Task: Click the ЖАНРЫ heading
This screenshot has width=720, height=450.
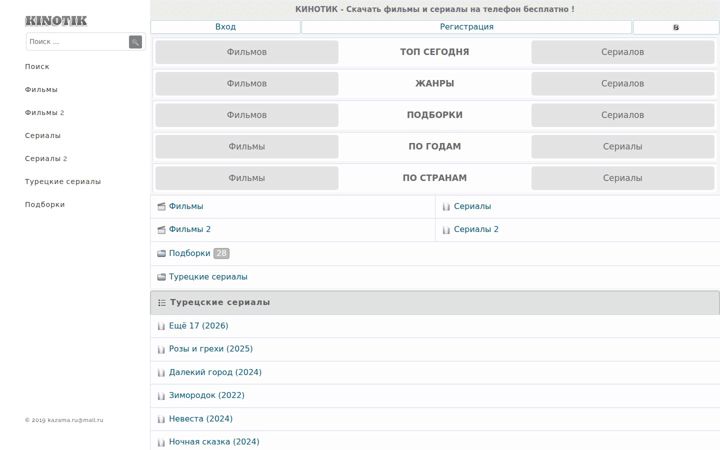Action: [434, 84]
